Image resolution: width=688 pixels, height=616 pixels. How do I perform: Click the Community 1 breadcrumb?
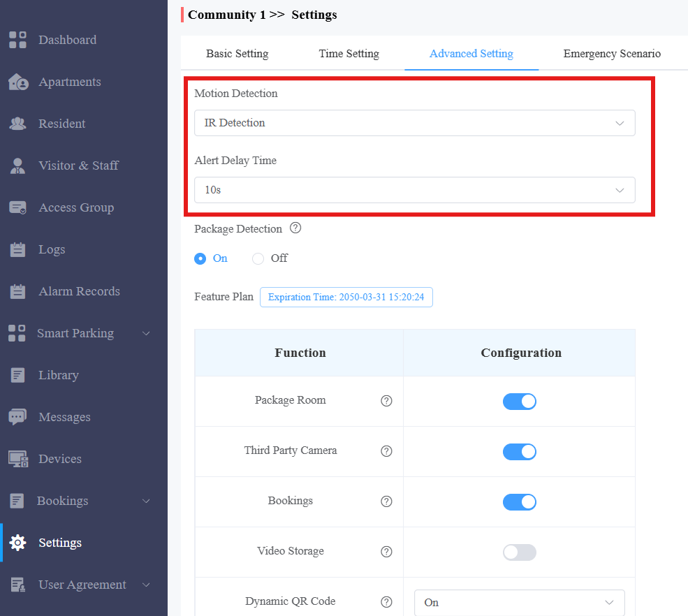click(227, 15)
